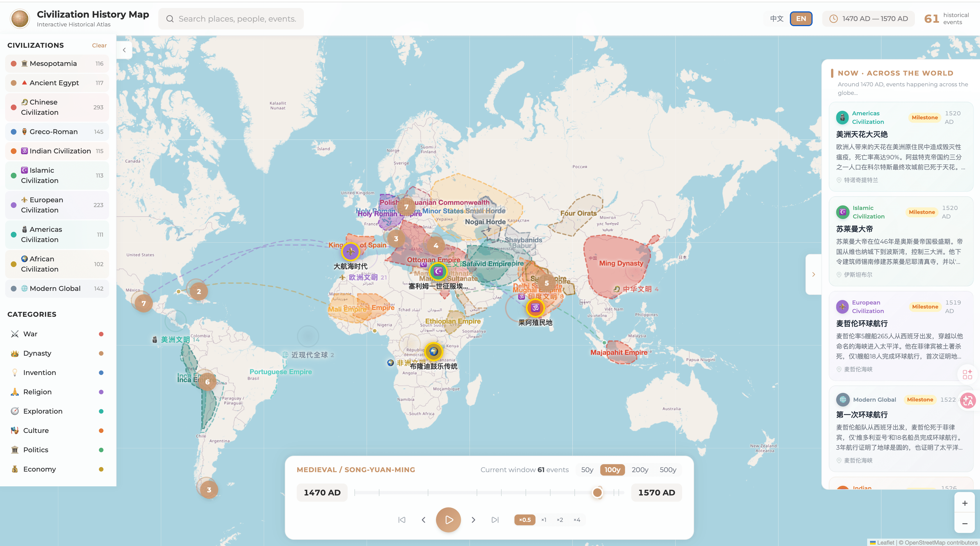Open the search field to find events
Viewport: 980px width, 546px height.
tap(231, 18)
